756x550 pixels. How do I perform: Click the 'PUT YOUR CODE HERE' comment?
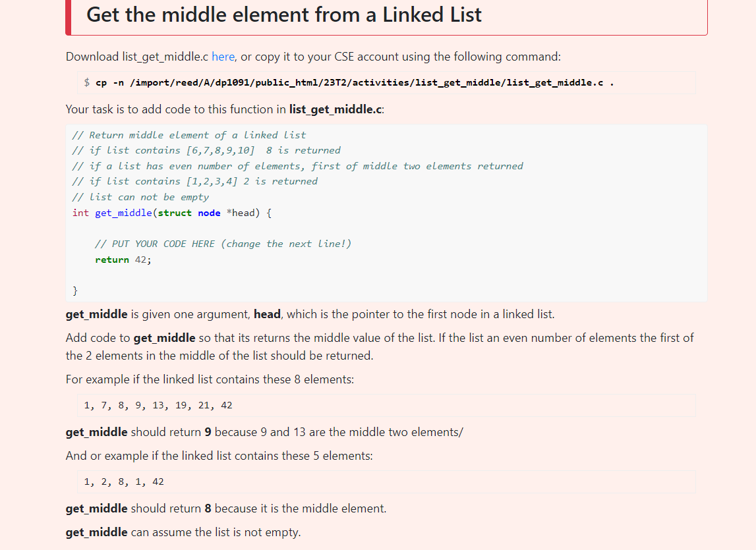click(x=223, y=244)
